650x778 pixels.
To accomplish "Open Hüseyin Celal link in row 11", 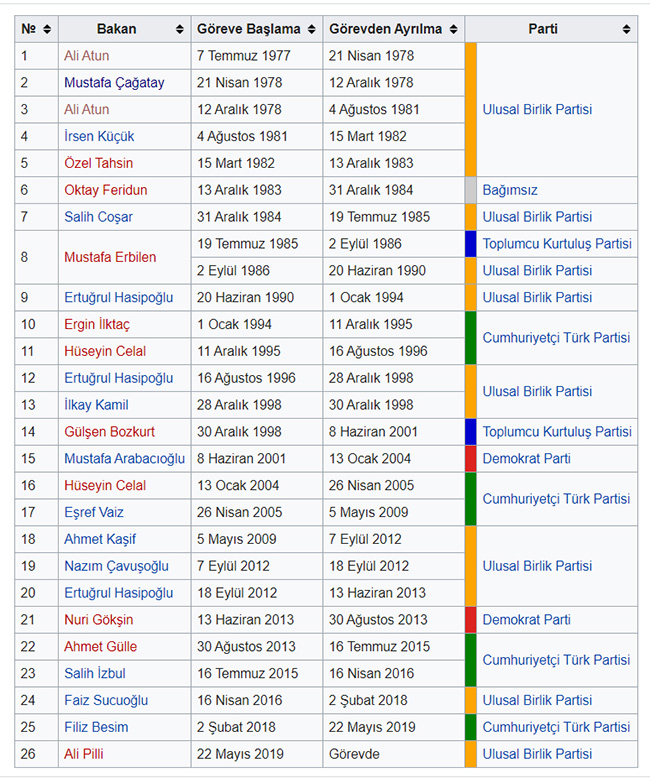I will coord(105,351).
